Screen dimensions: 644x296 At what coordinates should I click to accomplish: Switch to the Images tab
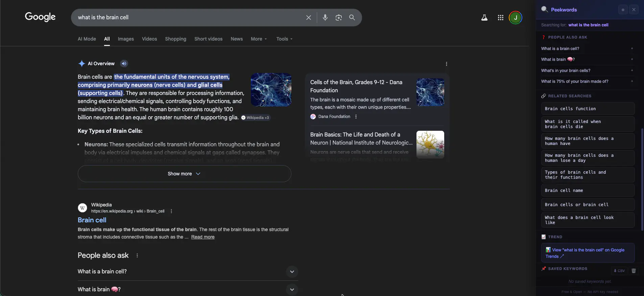point(126,39)
